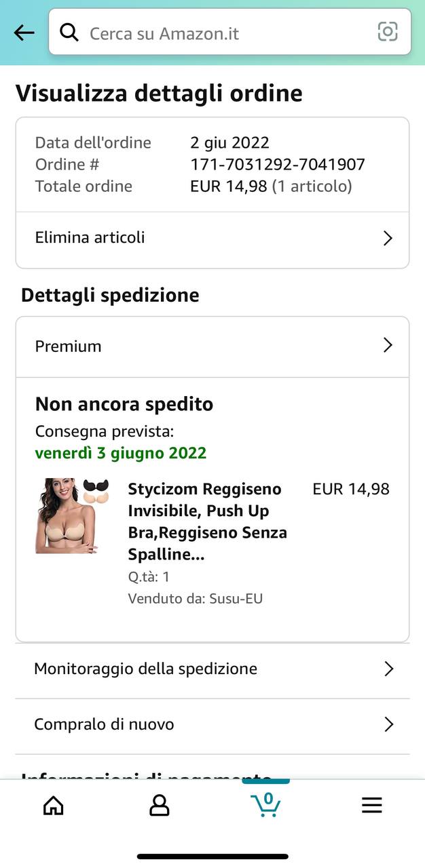Expand the Premium shipping chevron

coord(388,346)
